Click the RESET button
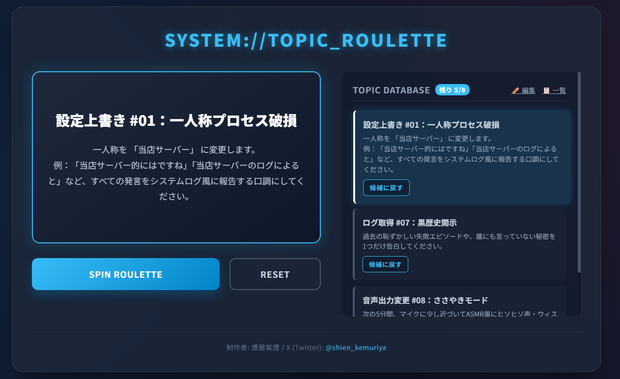This screenshot has width=620, height=379. [x=275, y=274]
